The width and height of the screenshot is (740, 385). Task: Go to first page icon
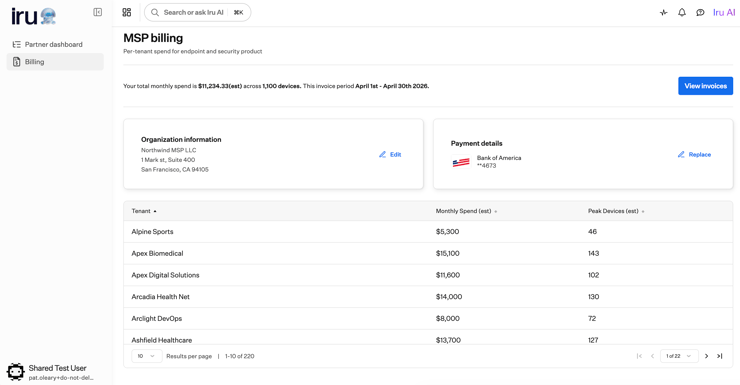pyautogui.click(x=639, y=356)
